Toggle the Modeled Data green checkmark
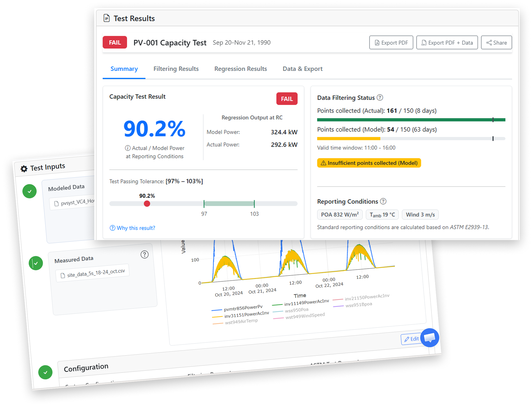Viewport: 532px width, 406px height. (29, 191)
